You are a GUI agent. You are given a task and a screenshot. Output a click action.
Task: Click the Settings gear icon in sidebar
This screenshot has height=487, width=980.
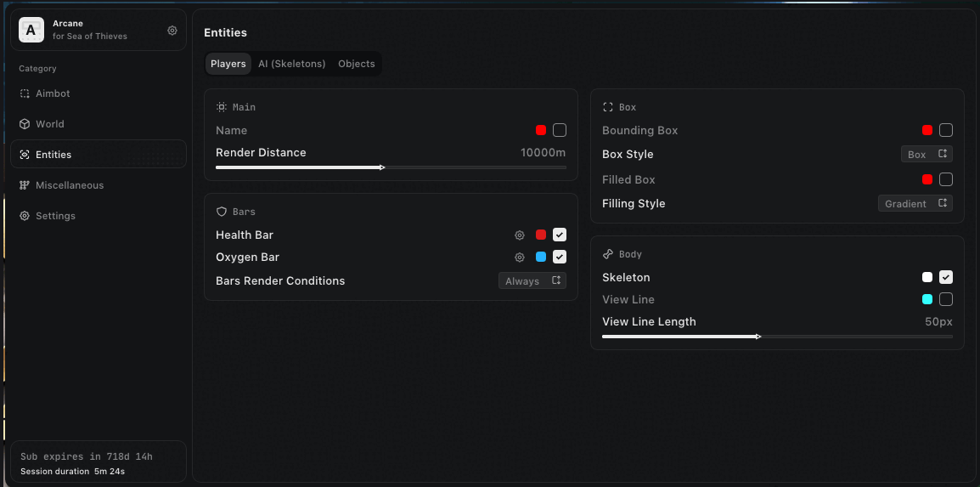pyautogui.click(x=25, y=216)
